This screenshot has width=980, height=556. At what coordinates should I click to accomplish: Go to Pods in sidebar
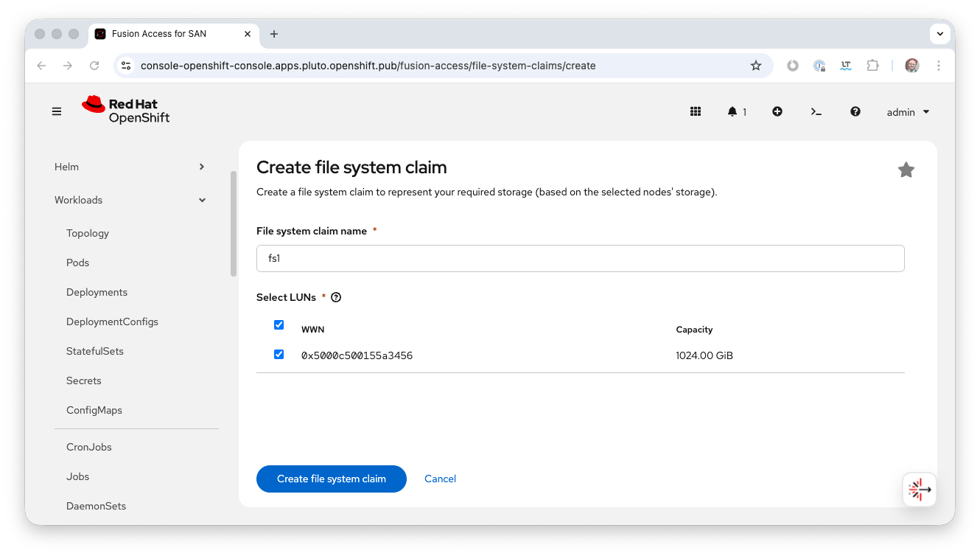pyautogui.click(x=77, y=263)
